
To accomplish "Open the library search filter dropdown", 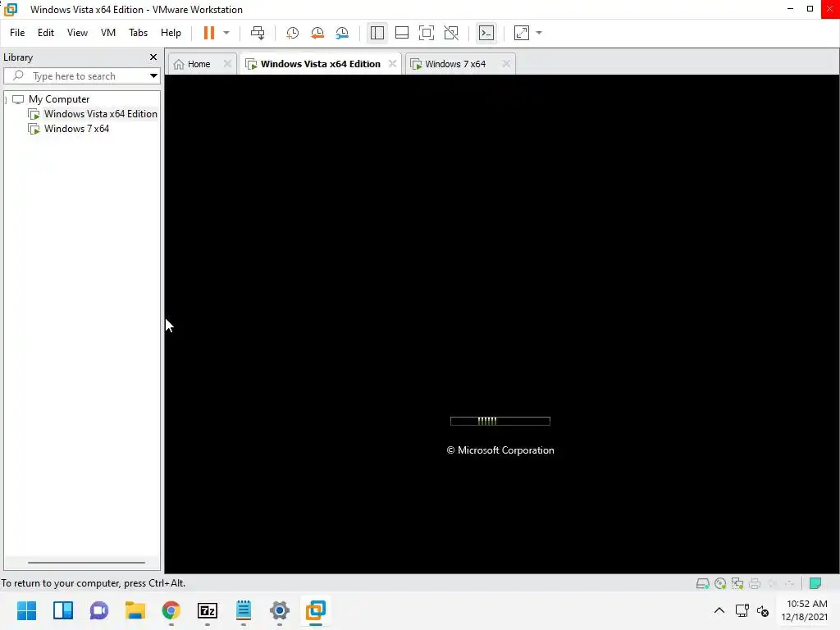I will coord(153,76).
